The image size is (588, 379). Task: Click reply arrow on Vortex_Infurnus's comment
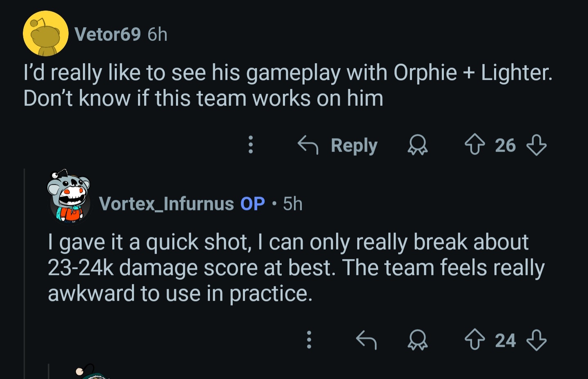(366, 340)
